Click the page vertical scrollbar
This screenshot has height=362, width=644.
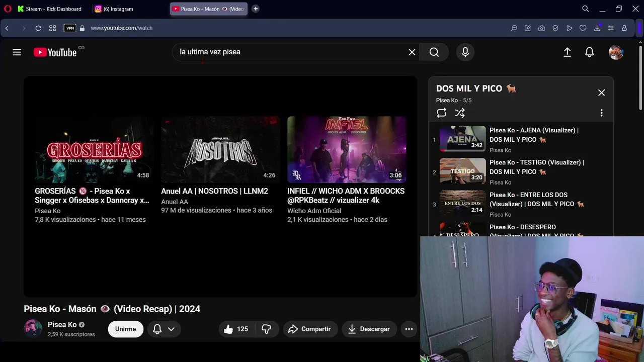coord(640,78)
